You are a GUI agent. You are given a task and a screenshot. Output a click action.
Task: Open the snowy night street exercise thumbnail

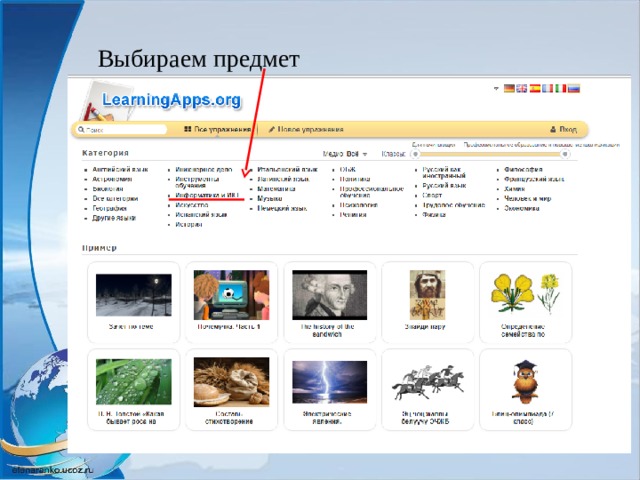tap(133, 295)
